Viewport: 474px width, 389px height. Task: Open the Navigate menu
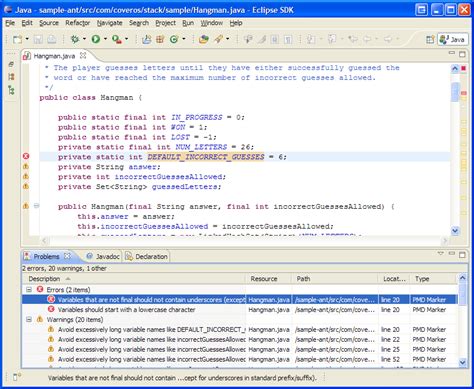(110, 23)
